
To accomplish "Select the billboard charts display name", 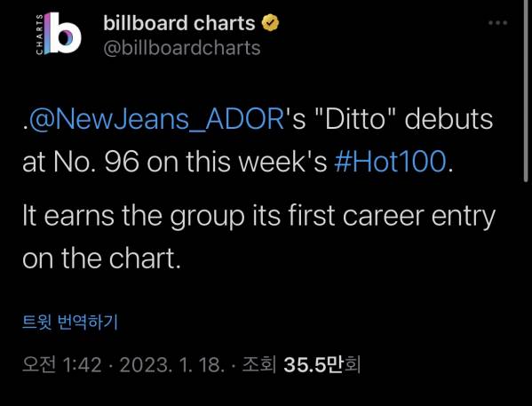I will coord(179,23).
